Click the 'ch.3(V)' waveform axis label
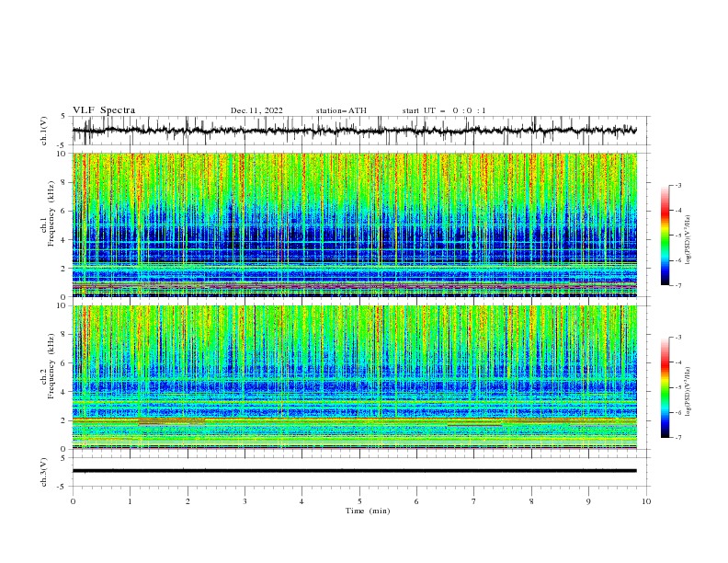Image resolution: width=728 pixels, height=563 pixels. 44,472
